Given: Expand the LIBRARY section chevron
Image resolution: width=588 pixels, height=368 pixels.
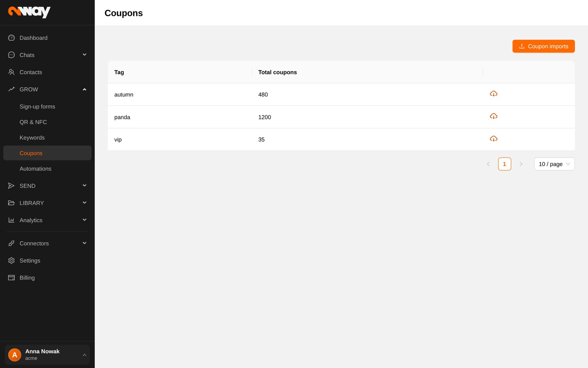Looking at the screenshot, I should pos(85,203).
